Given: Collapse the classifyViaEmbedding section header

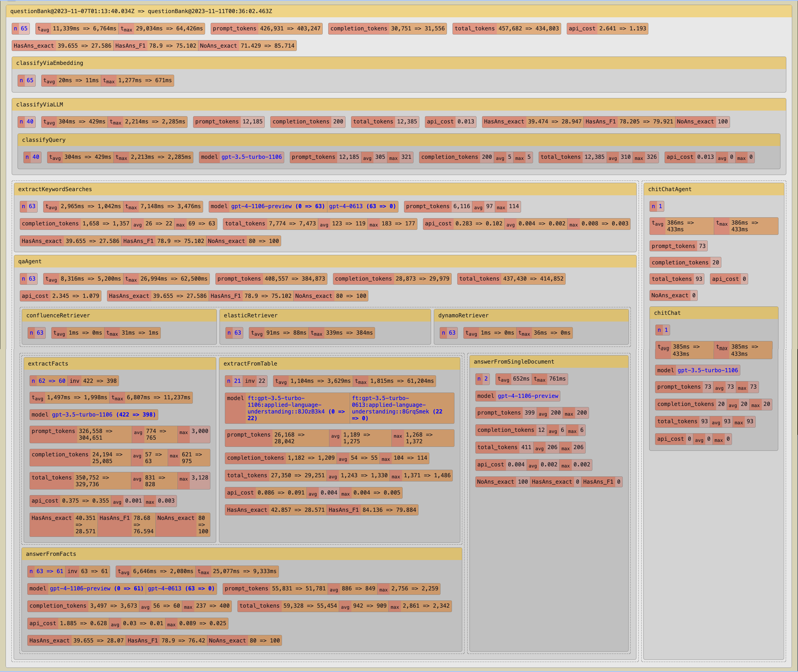Looking at the screenshot, I should click(50, 63).
